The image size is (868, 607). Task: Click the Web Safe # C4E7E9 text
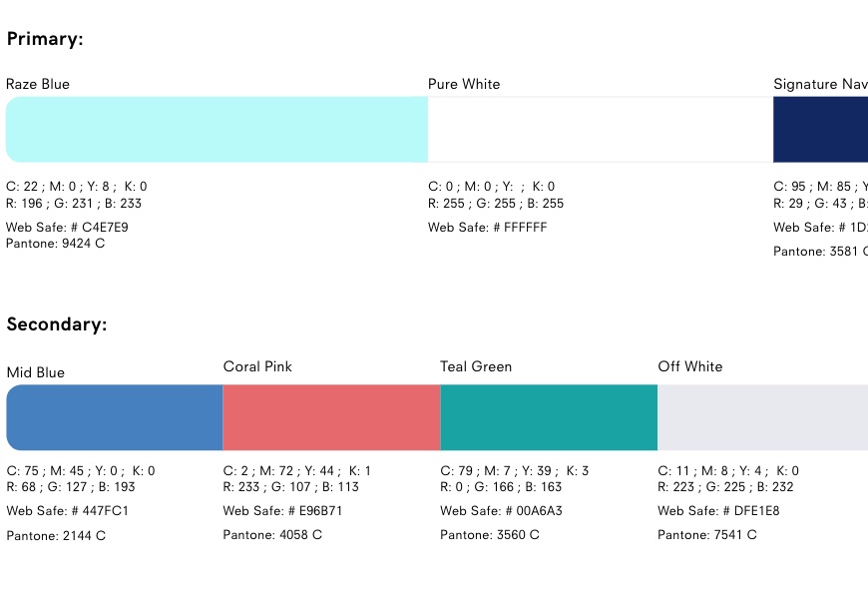tap(67, 228)
